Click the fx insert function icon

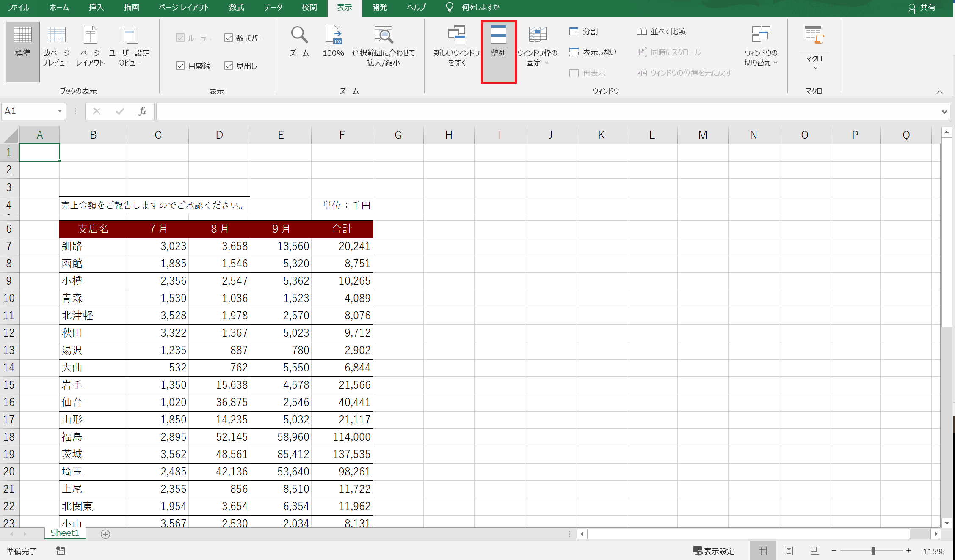pyautogui.click(x=143, y=111)
